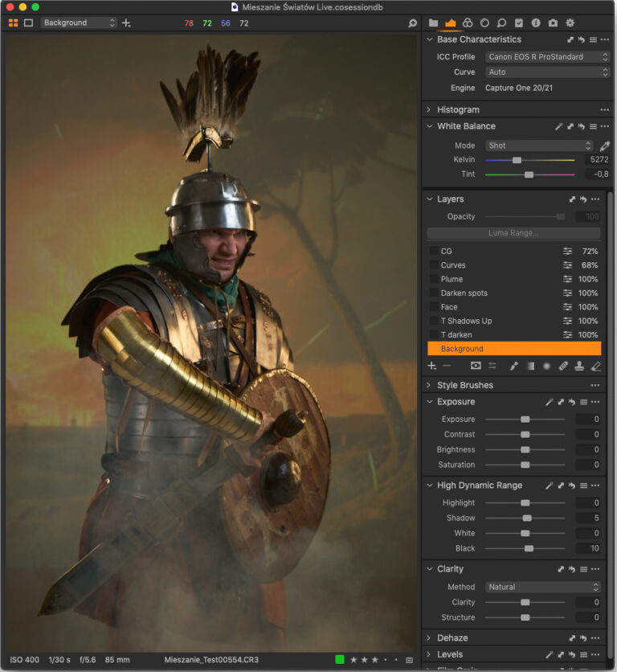Collapse the High Dynamic Range panel
The height and width of the screenshot is (672, 617).
pos(429,486)
